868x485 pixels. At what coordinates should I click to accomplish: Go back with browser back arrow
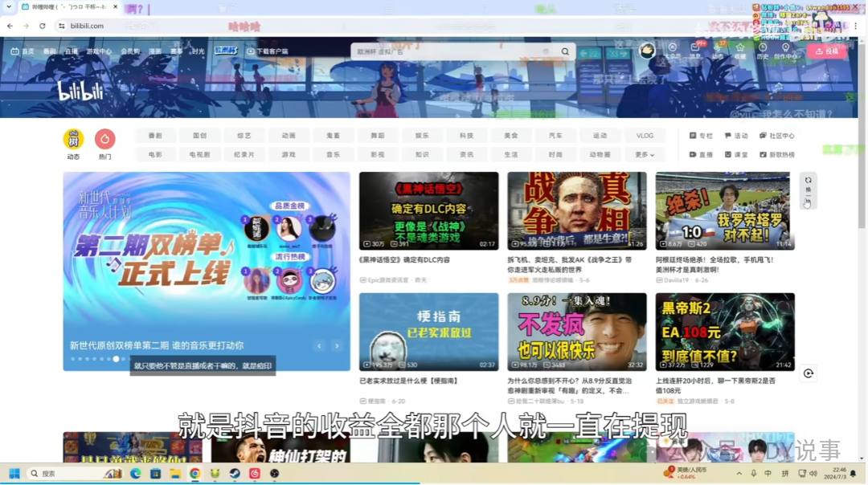pyautogui.click(x=10, y=26)
